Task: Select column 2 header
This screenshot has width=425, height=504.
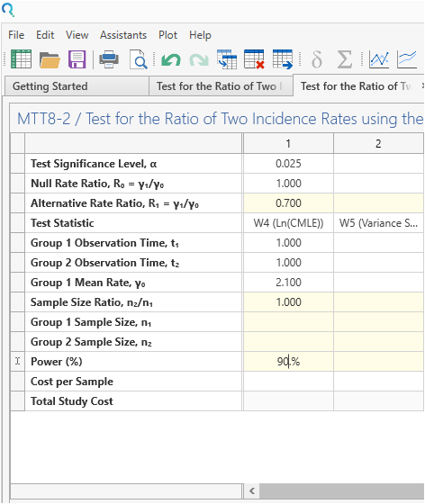Action: pyautogui.click(x=378, y=143)
